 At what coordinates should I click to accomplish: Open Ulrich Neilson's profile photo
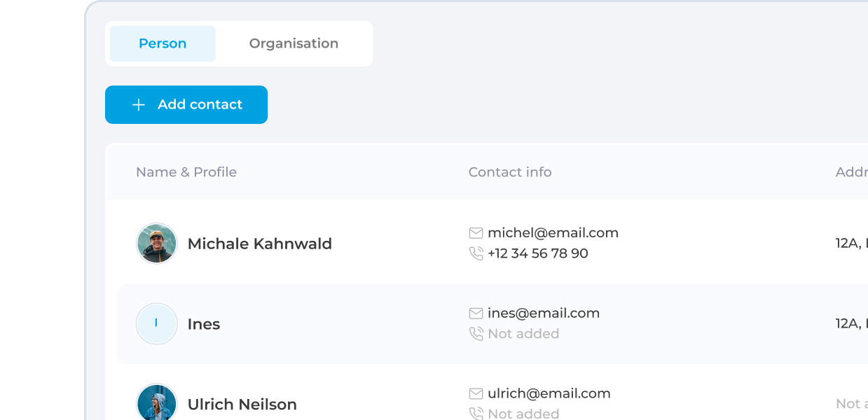(x=156, y=403)
